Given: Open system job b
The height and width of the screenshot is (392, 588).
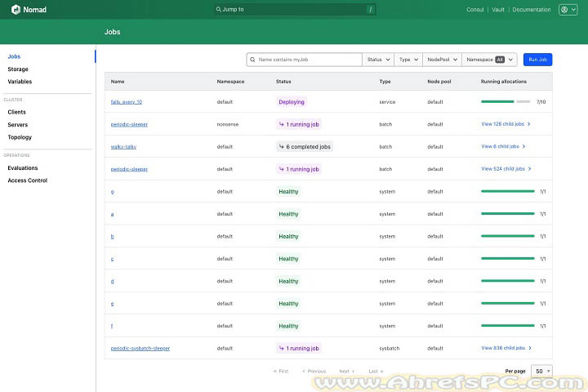Looking at the screenshot, I should click(112, 236).
